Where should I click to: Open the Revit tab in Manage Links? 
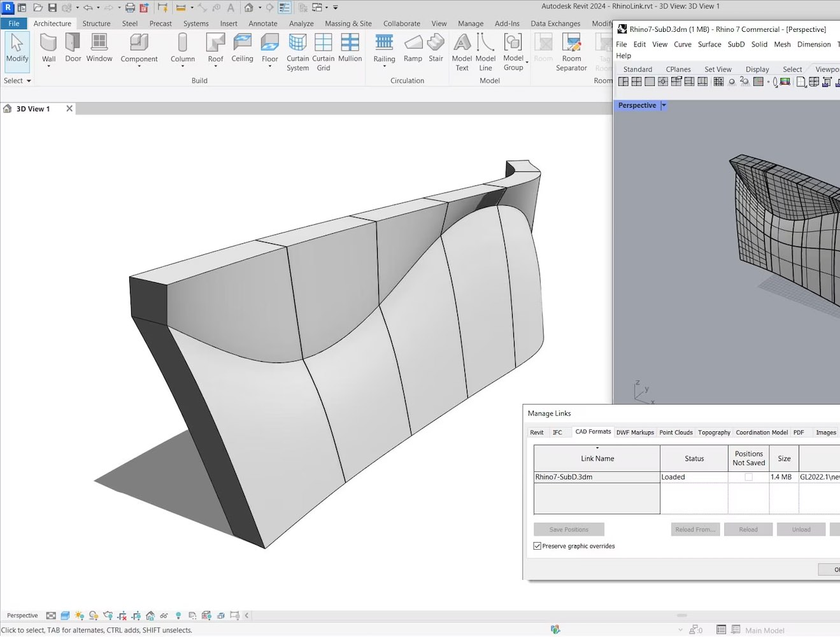coord(537,433)
